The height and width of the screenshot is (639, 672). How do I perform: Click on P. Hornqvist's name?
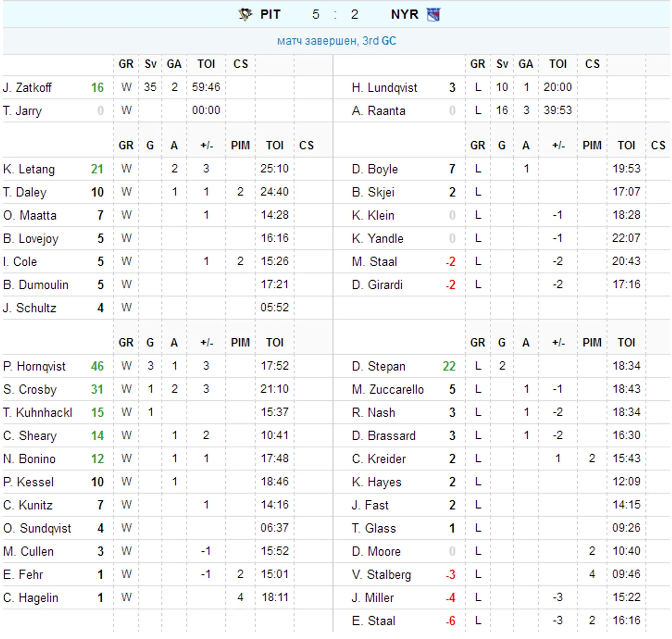[x=34, y=366]
